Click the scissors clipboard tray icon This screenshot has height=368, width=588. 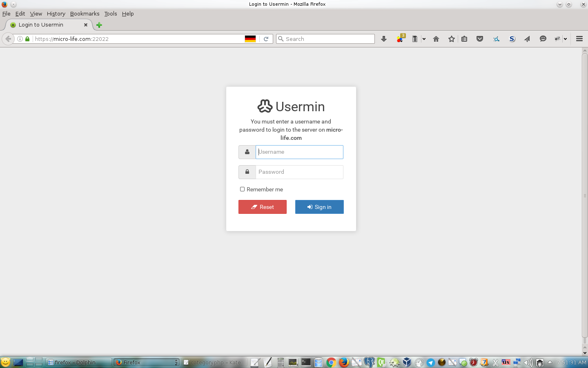495,362
